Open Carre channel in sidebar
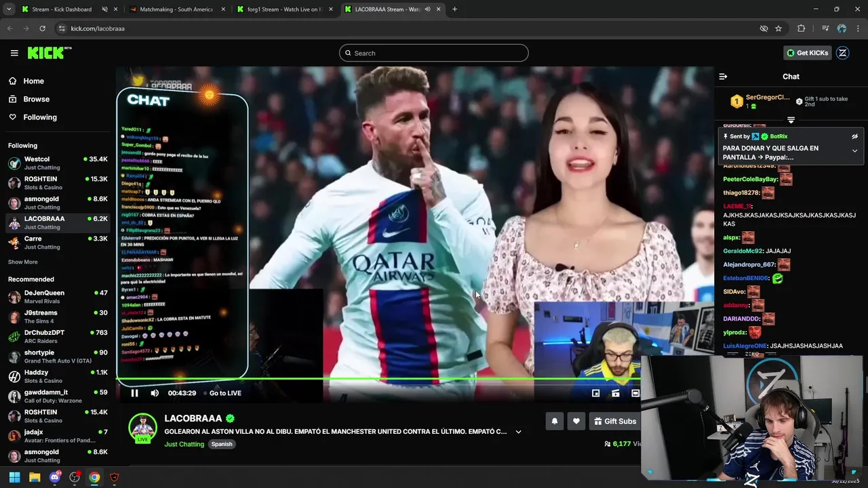The image size is (868, 488). [58, 243]
